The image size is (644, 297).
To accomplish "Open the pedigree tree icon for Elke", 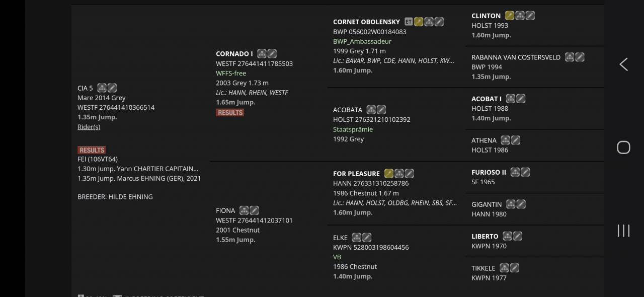I will coord(357,238).
